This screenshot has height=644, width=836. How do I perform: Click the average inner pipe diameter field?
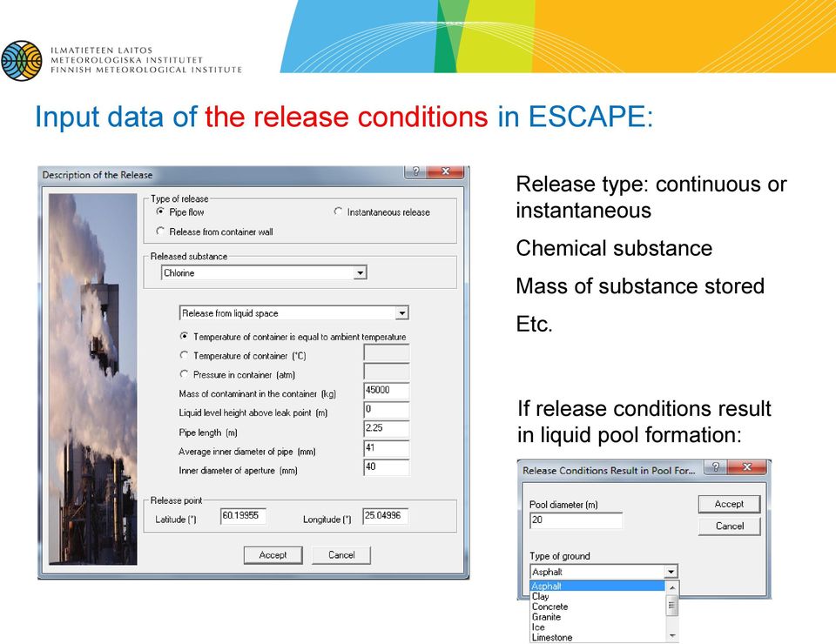pyautogui.click(x=387, y=448)
